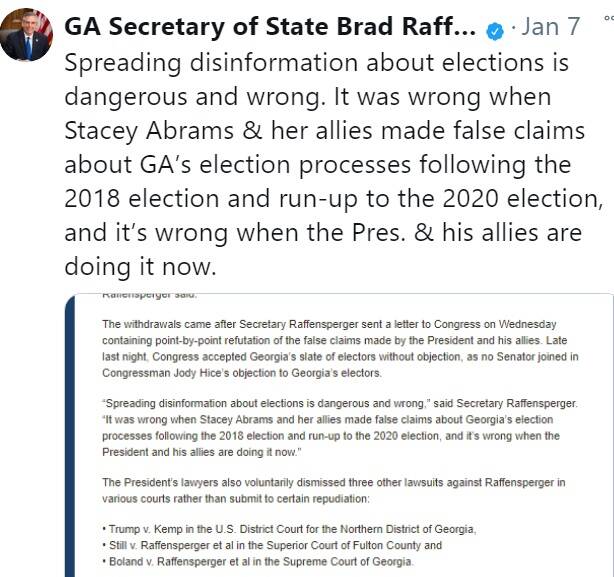614x577 pixels.
Task: Click the 'about GA's election processes' tweet line
Action: 318,164
